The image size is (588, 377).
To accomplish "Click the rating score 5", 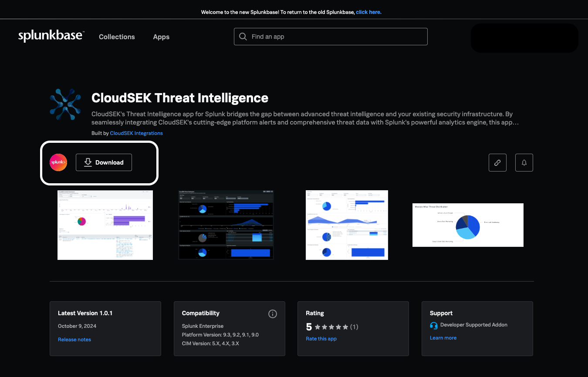I will click(x=309, y=327).
